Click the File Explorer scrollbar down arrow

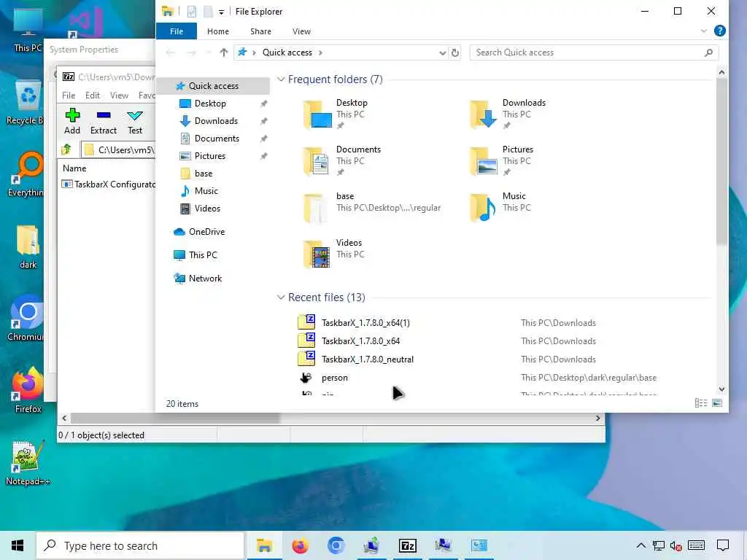coord(721,389)
